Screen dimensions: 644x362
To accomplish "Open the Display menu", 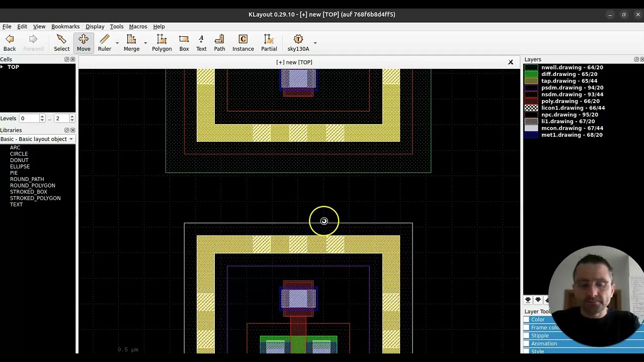I will click(x=95, y=26).
